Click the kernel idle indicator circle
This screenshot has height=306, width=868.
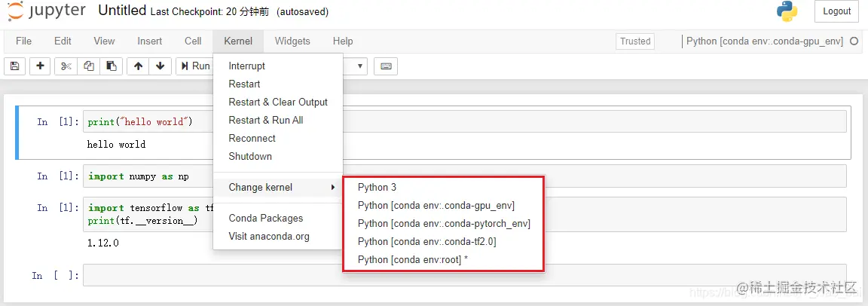(x=854, y=41)
